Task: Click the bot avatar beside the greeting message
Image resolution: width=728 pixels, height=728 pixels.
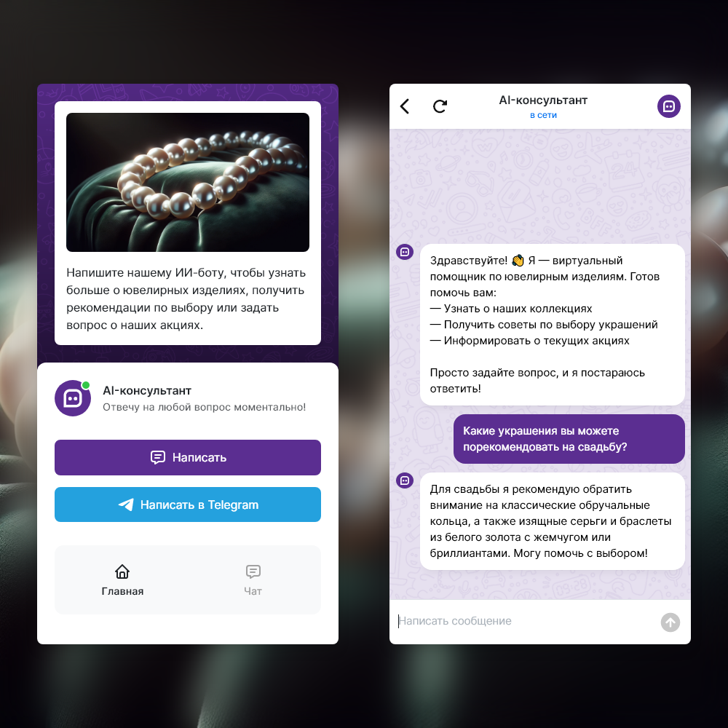Action: 404,252
